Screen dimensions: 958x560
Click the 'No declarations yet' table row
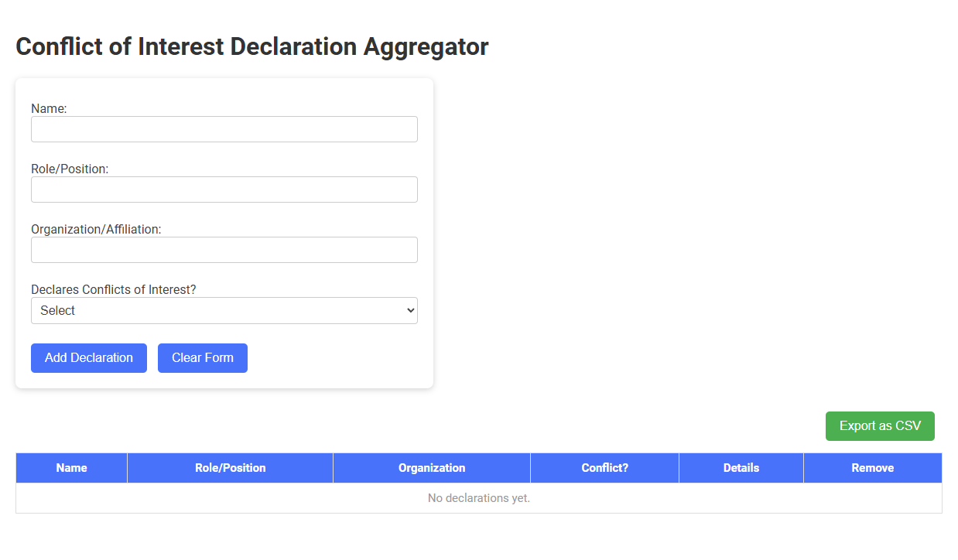(x=478, y=498)
